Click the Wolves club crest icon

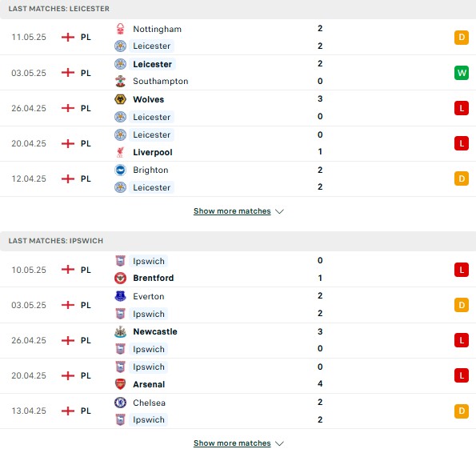[120, 99]
